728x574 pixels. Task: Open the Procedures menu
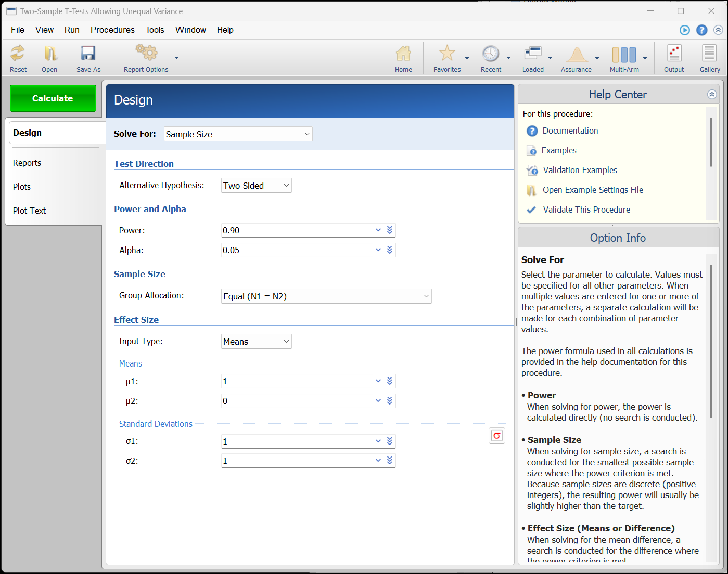[x=112, y=30]
